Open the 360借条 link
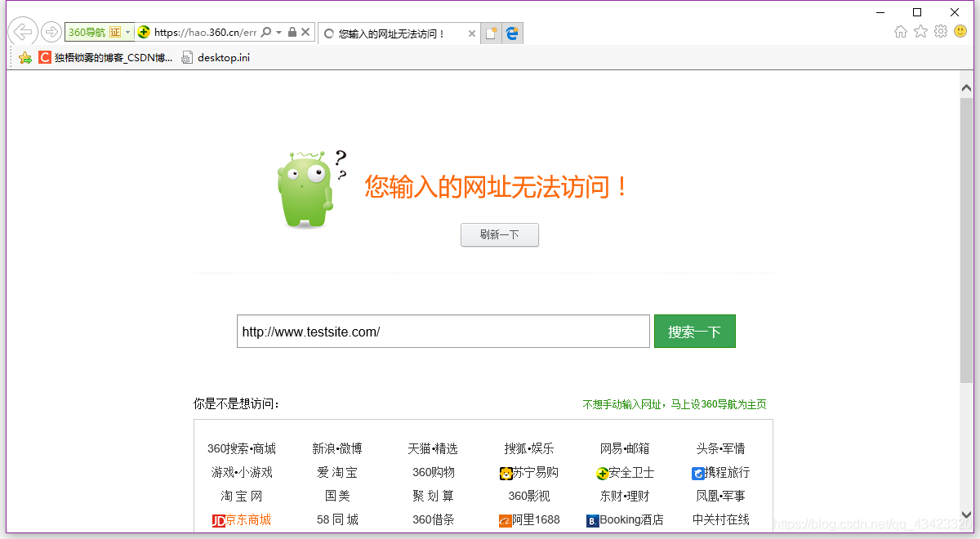This screenshot has width=980, height=539. [434, 519]
